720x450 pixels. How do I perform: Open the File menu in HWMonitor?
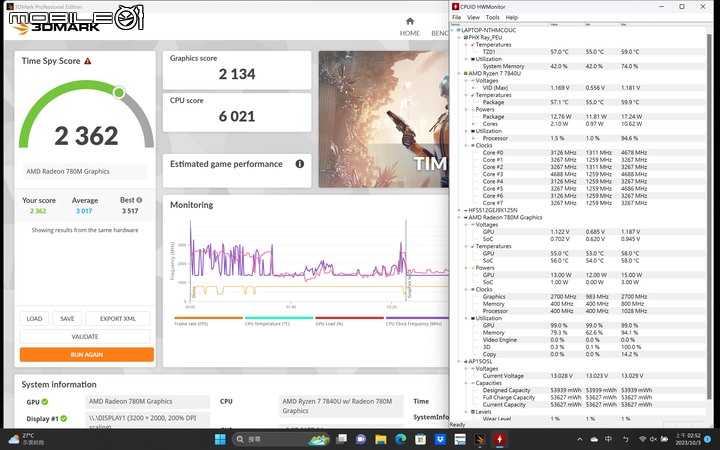(x=456, y=17)
